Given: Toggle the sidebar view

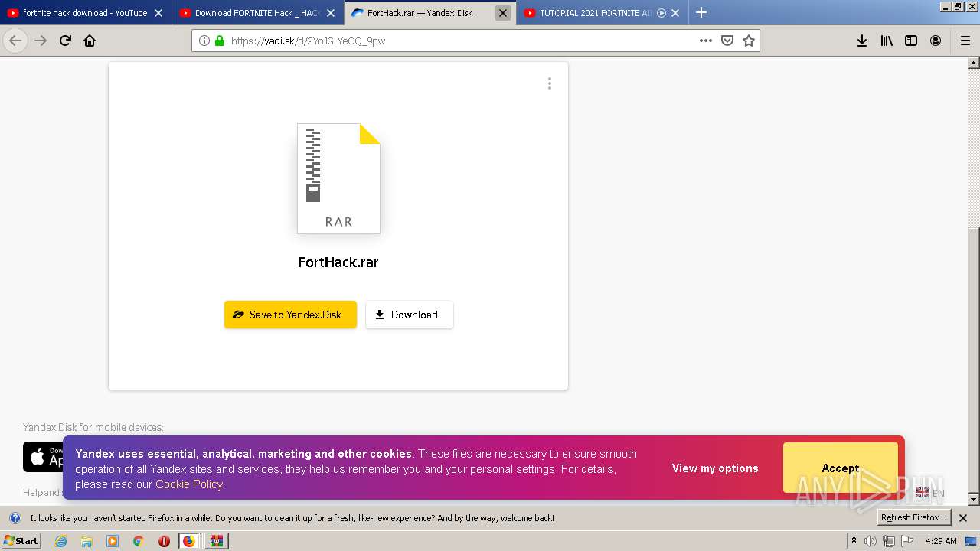Looking at the screenshot, I should point(911,41).
